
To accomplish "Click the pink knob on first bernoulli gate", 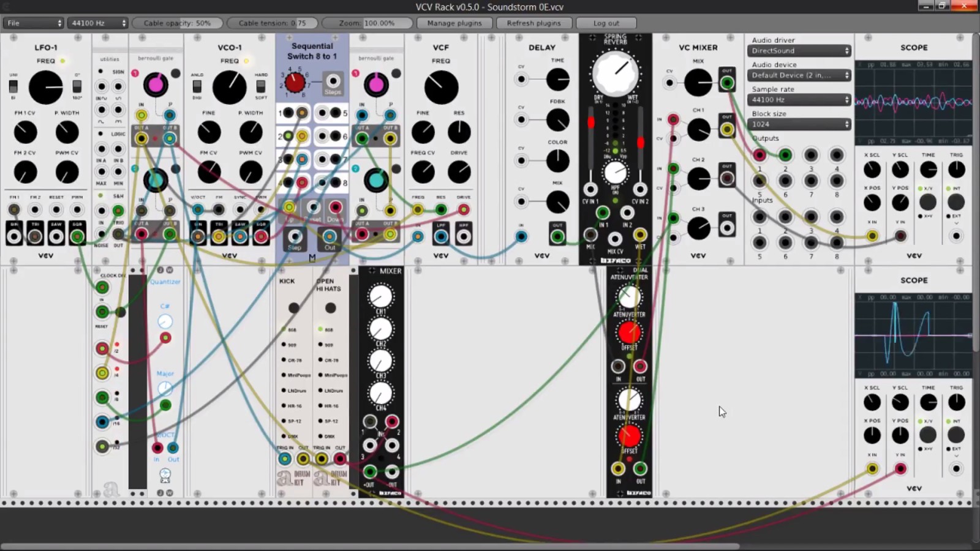I will pyautogui.click(x=156, y=84).
